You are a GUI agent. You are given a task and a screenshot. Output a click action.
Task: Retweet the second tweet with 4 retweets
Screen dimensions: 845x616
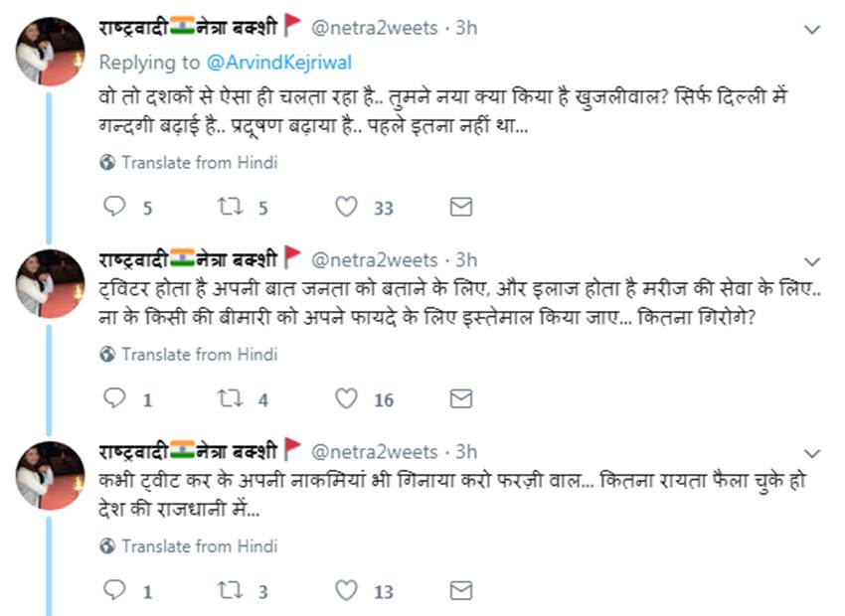tap(231, 399)
